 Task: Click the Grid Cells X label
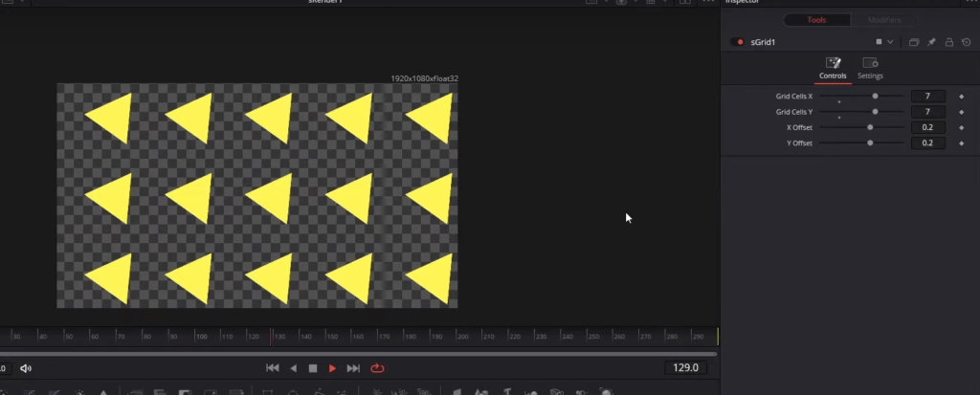pos(793,97)
